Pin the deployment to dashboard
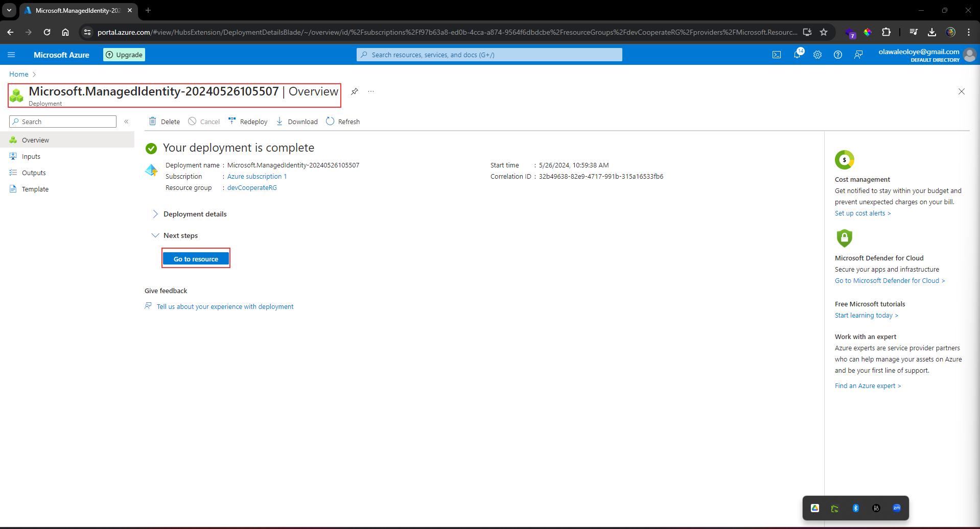 354,91
